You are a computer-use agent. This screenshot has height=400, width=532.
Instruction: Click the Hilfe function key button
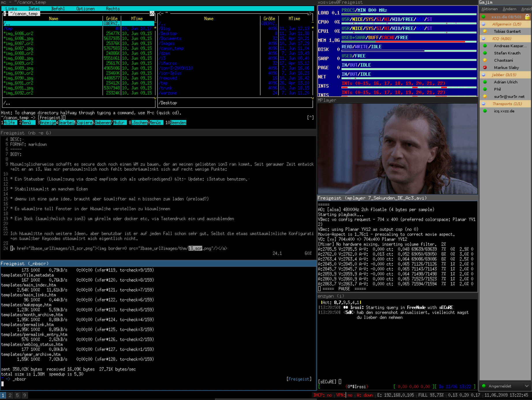[x=9, y=123]
